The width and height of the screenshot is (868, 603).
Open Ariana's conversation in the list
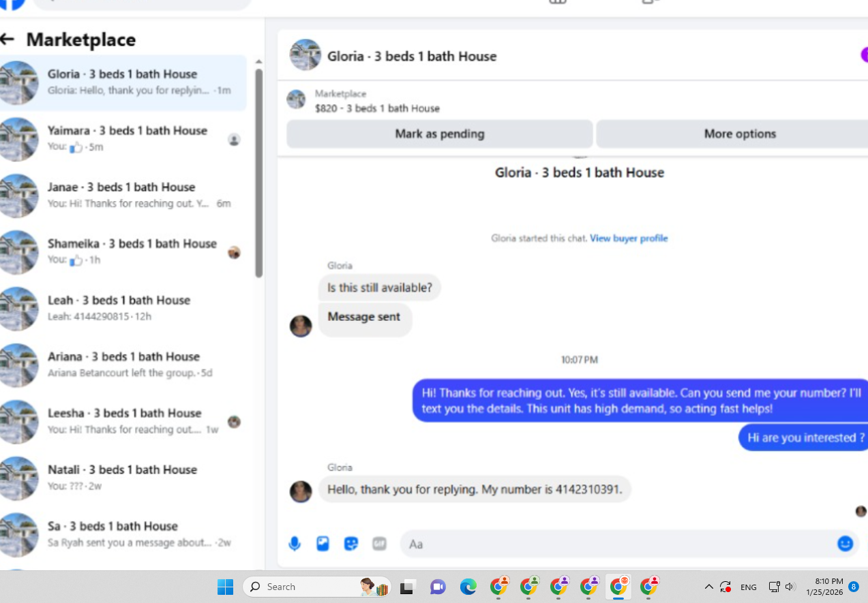[x=123, y=365]
